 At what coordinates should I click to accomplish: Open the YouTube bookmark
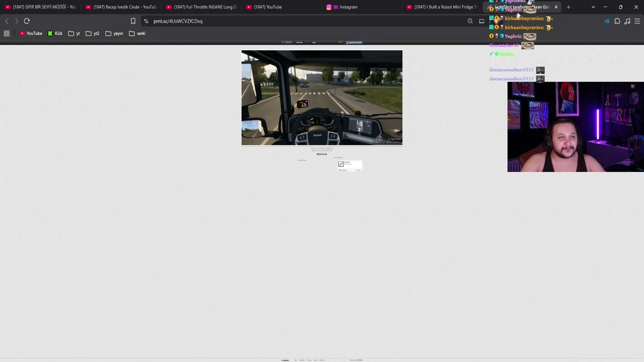tap(31, 33)
